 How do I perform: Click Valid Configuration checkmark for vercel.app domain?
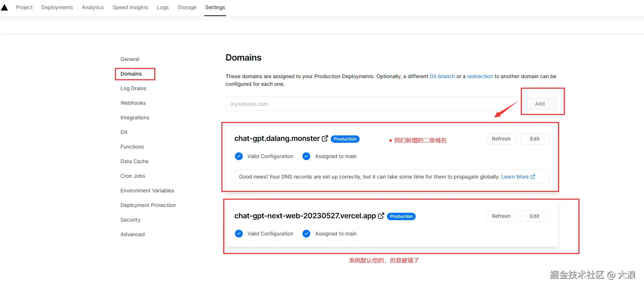tap(239, 234)
